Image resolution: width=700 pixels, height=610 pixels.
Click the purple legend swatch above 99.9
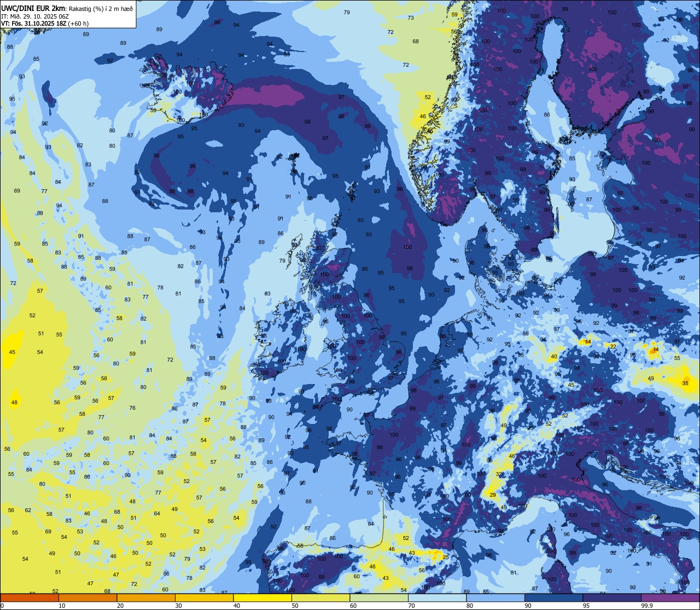(670, 597)
